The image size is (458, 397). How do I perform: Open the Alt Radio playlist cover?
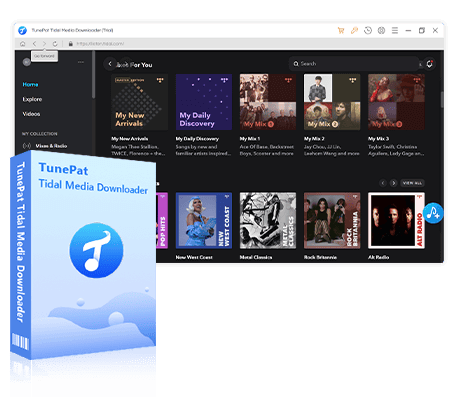coord(396,220)
